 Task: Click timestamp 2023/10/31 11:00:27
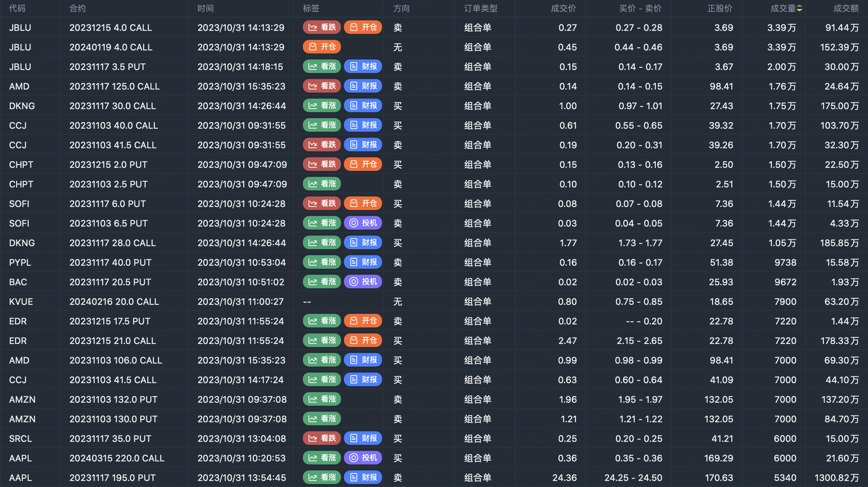pyautogui.click(x=241, y=301)
